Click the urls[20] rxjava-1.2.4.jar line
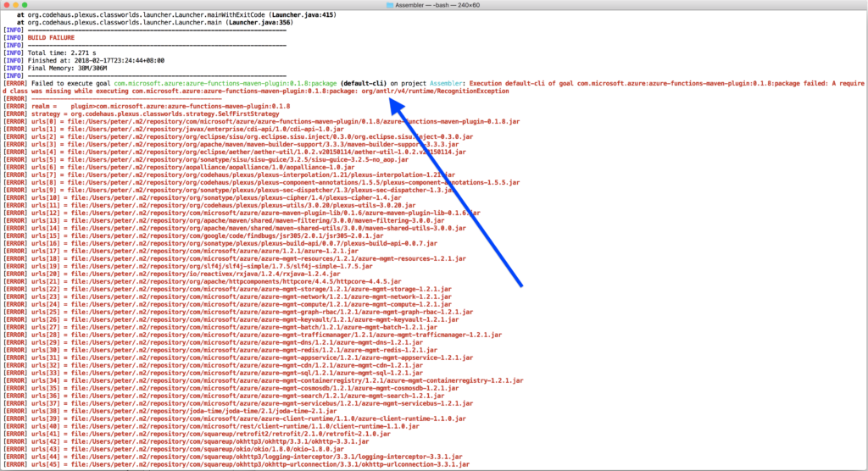The width and height of the screenshot is (868, 471). point(171,274)
